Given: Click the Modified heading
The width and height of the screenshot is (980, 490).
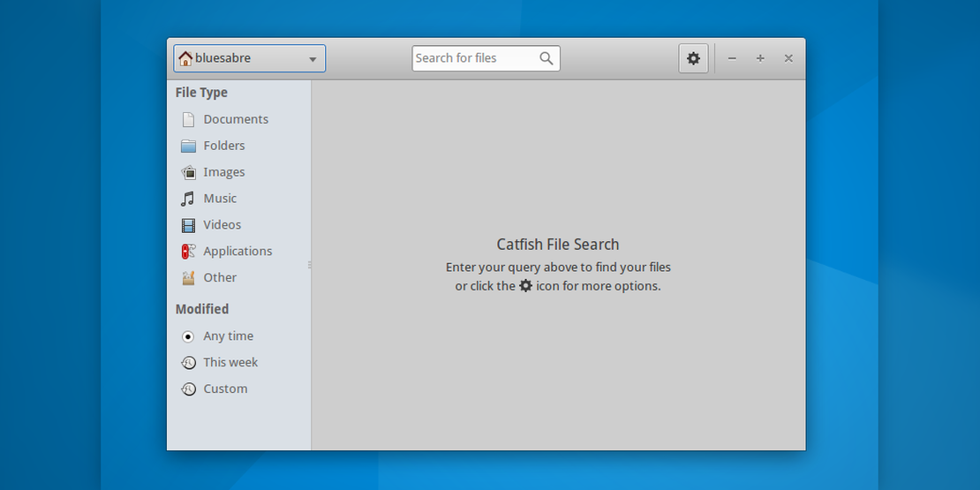Looking at the screenshot, I should pos(202,309).
